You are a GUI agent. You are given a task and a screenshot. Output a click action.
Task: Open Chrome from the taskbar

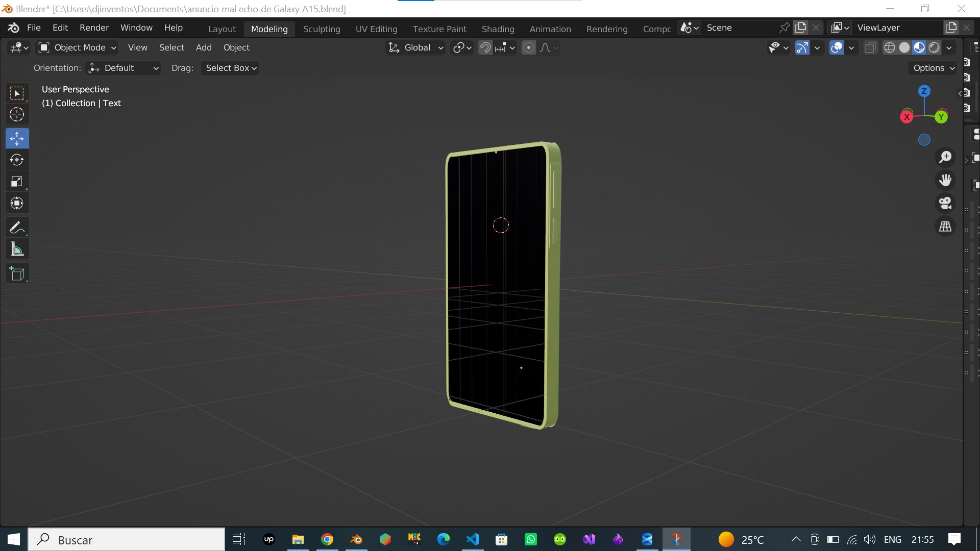click(327, 539)
